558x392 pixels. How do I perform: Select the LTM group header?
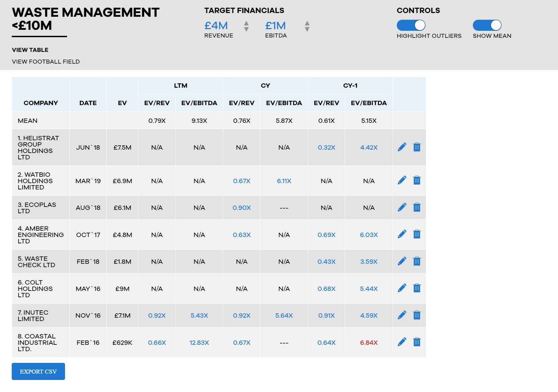(181, 85)
